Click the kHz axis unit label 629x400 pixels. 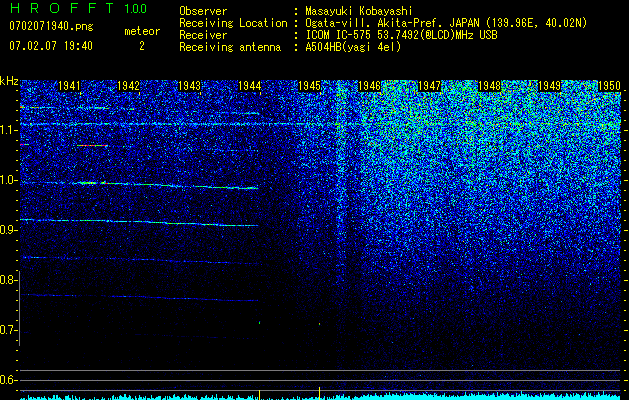(x=9, y=81)
